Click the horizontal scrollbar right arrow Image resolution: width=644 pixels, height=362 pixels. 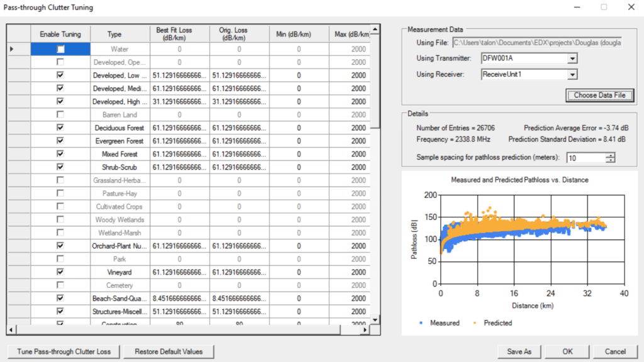(x=366, y=329)
